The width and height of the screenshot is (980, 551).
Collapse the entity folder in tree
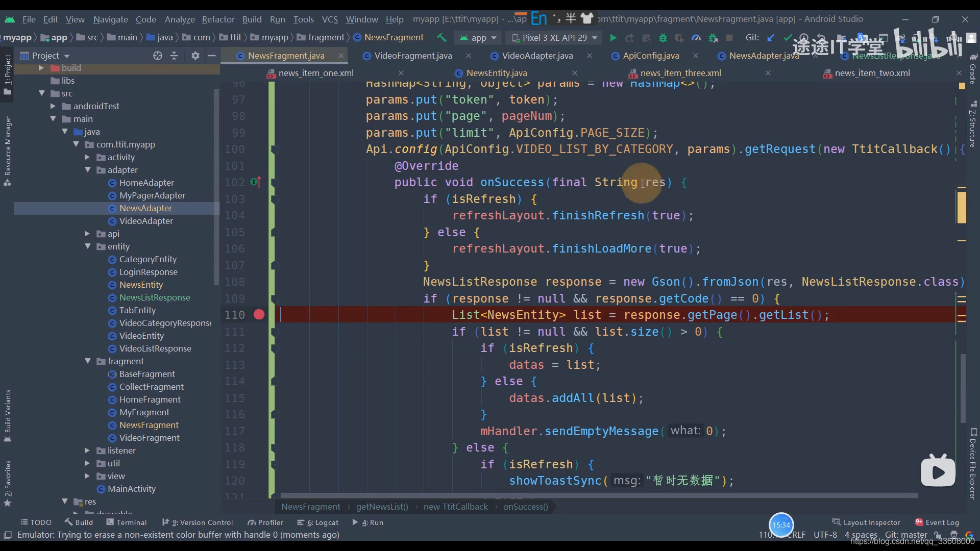[88, 246]
